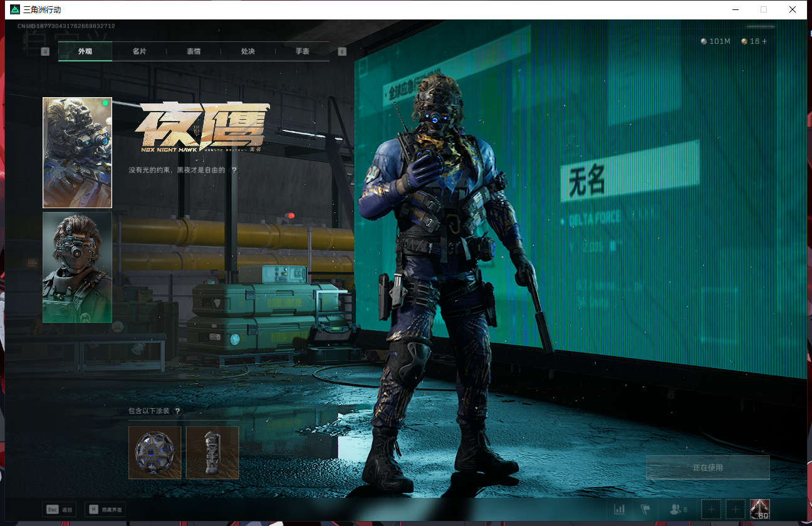The image size is (812, 526).
Task: Click the help icon next to 包含以下涂装
Action: 177,411
